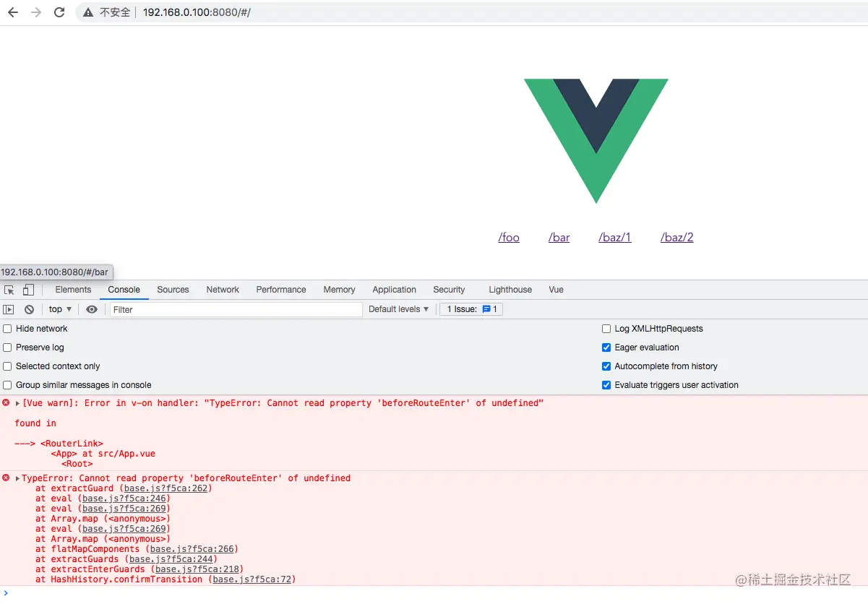Click the 'found in' text line
This screenshot has width=868, height=604.
[35, 423]
